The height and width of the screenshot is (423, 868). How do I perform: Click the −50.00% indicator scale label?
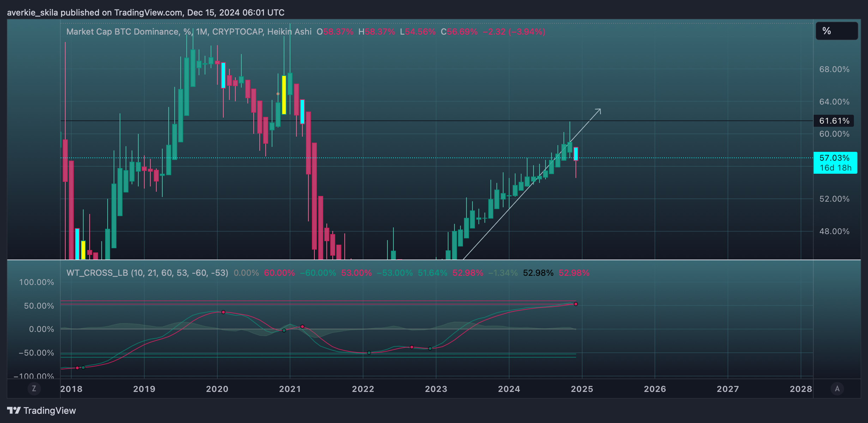[36, 353]
